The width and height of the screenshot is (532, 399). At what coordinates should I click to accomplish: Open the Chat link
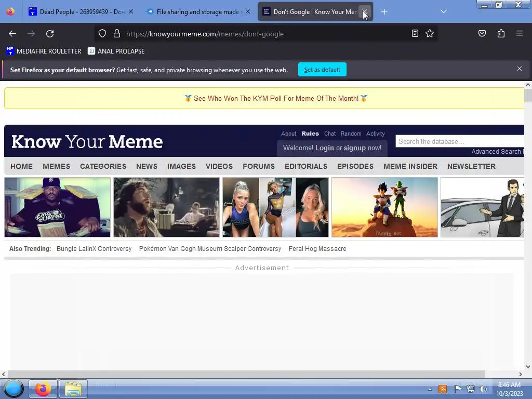pyautogui.click(x=330, y=134)
